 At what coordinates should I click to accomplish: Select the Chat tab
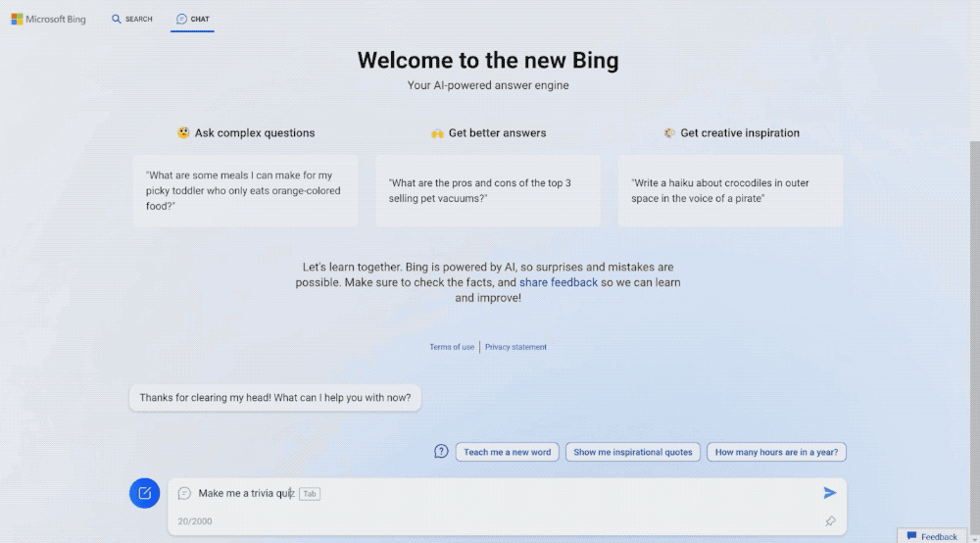[192, 19]
